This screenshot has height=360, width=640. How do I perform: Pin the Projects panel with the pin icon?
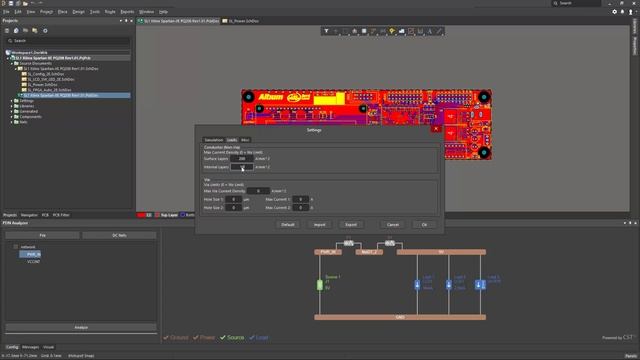point(126,20)
